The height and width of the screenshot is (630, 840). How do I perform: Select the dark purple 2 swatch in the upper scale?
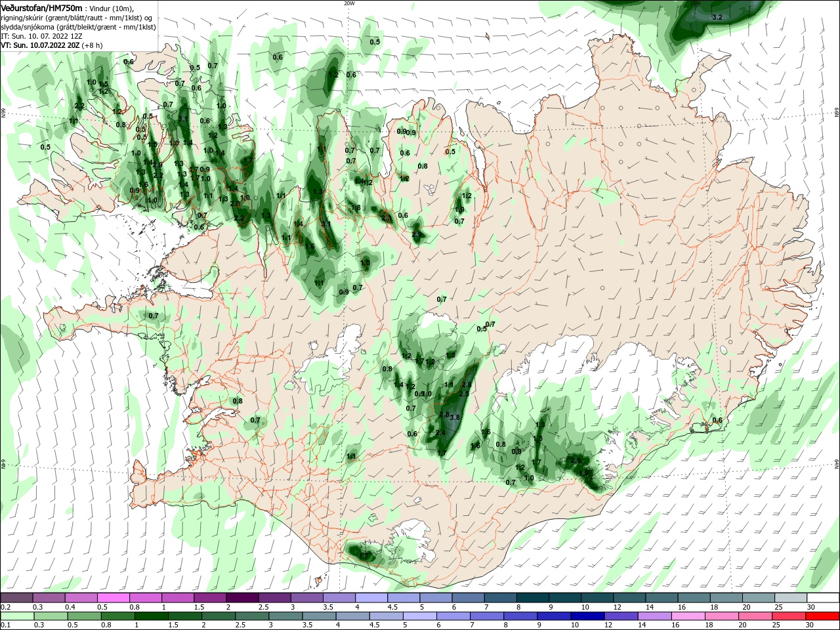click(x=241, y=598)
